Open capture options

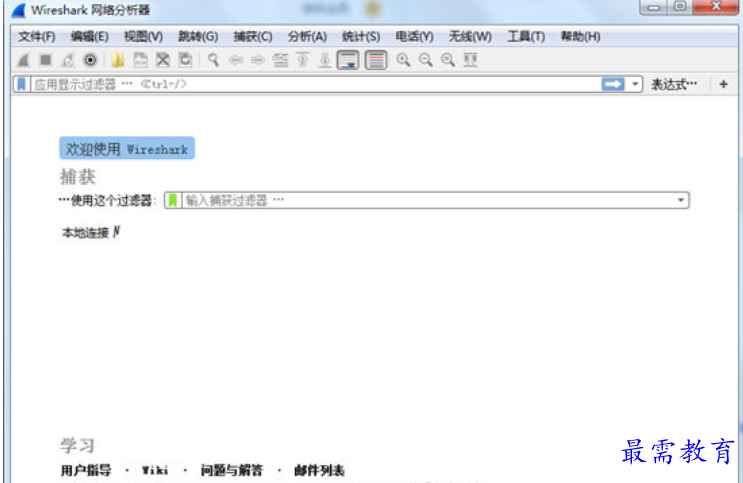pos(90,60)
